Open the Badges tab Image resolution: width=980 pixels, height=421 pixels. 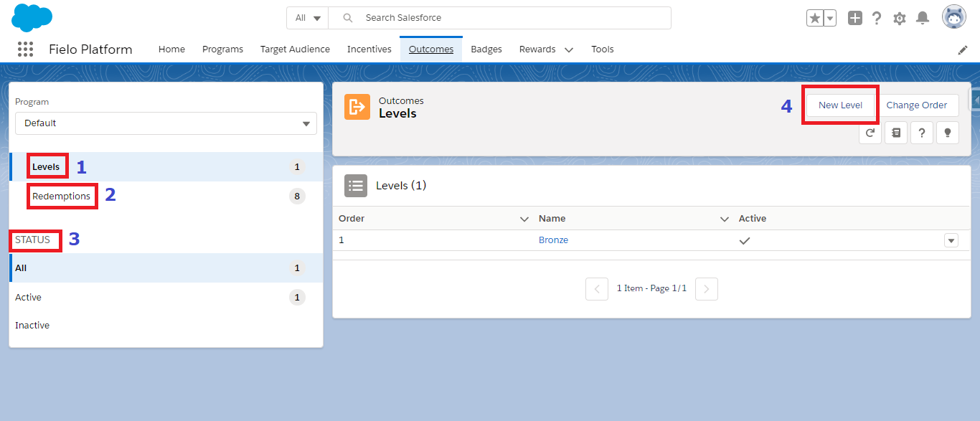click(486, 49)
